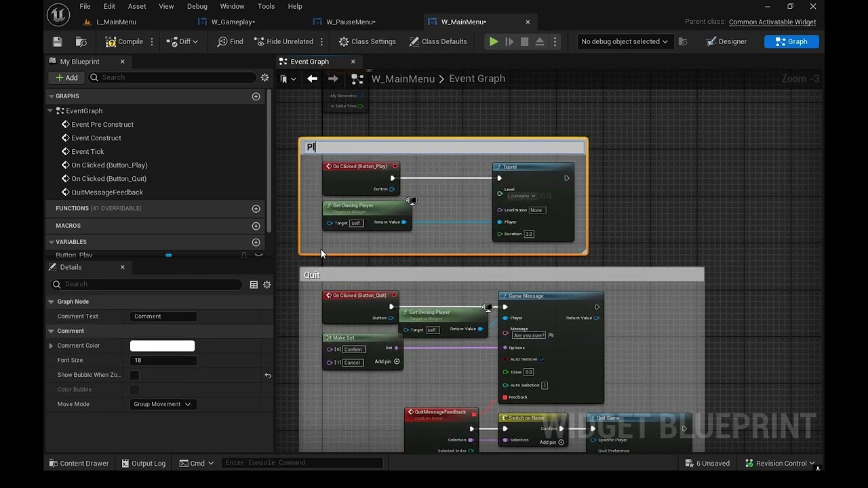This screenshot has width=868, height=488.
Task: Open Move Mode Group Movement dropdown
Action: pos(162,404)
